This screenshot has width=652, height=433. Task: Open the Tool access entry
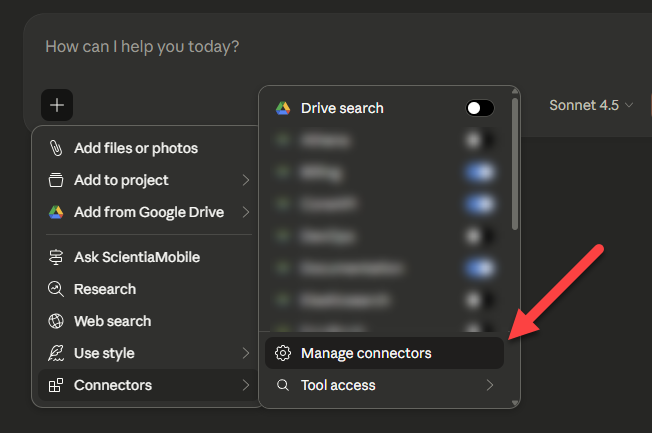pyautogui.click(x=384, y=385)
